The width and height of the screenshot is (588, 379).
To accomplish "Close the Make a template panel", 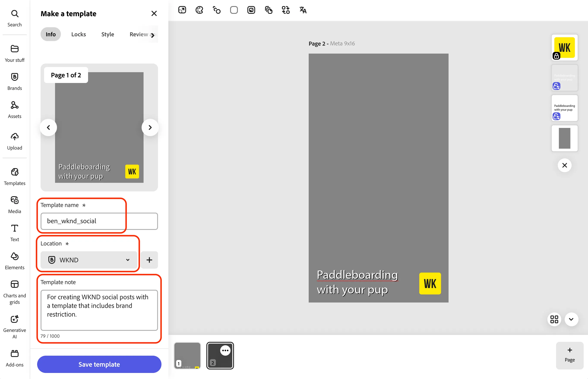I will click(x=154, y=13).
